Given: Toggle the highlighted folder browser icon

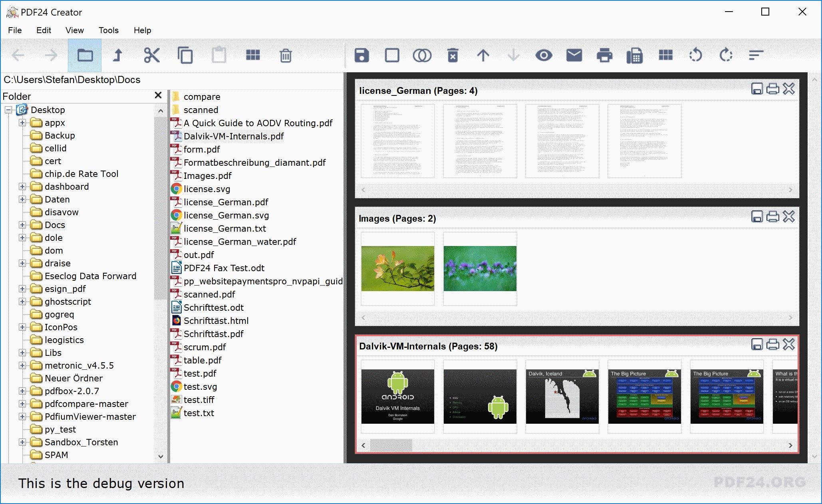Looking at the screenshot, I should coord(85,55).
